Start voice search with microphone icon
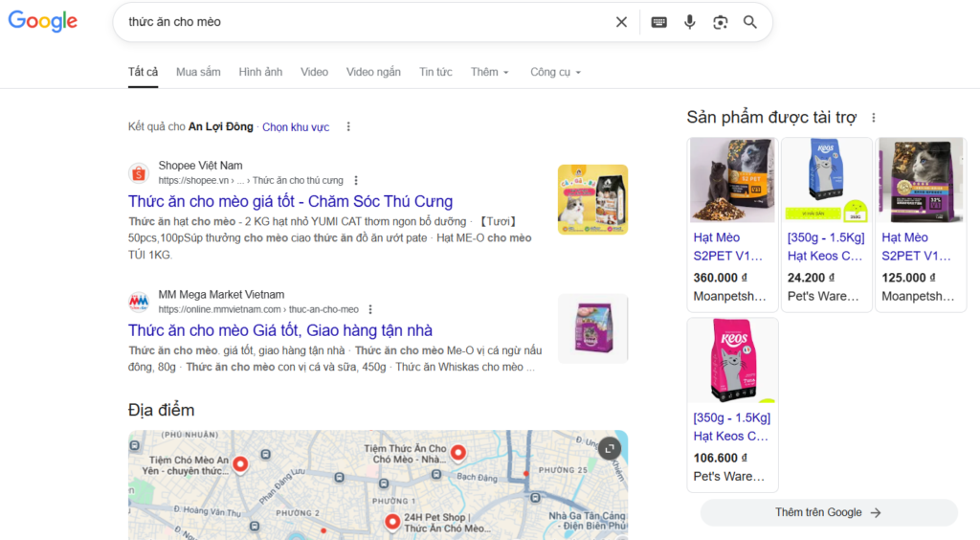 click(690, 22)
